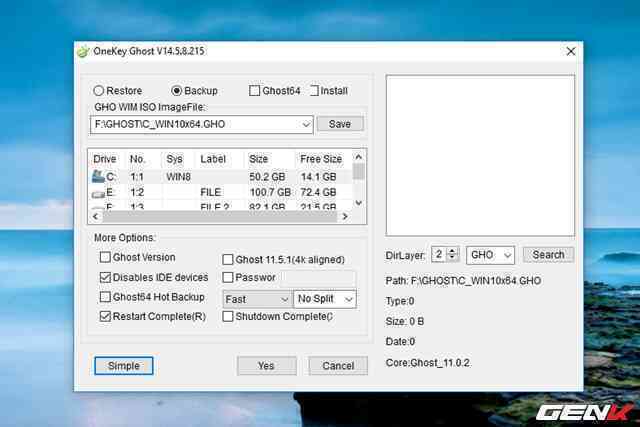
Task: Open the image file path dropdown
Action: click(306, 124)
